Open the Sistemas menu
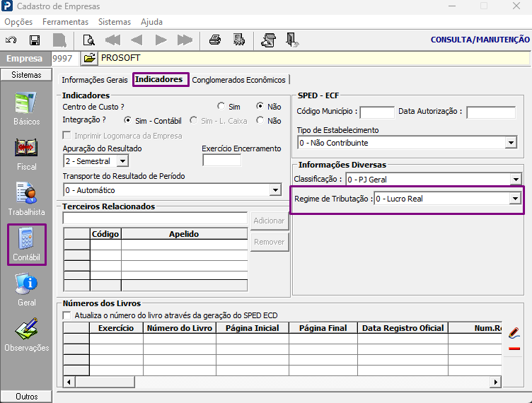The image size is (532, 403). click(x=115, y=22)
